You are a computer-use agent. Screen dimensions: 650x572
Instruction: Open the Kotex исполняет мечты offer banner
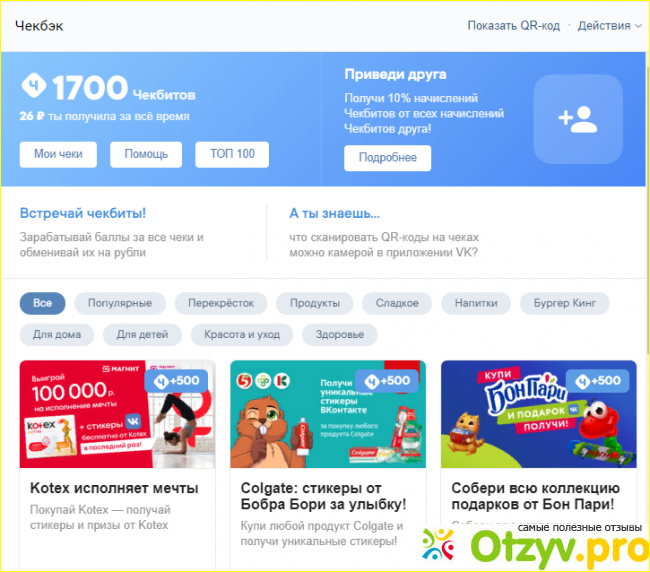click(x=117, y=414)
